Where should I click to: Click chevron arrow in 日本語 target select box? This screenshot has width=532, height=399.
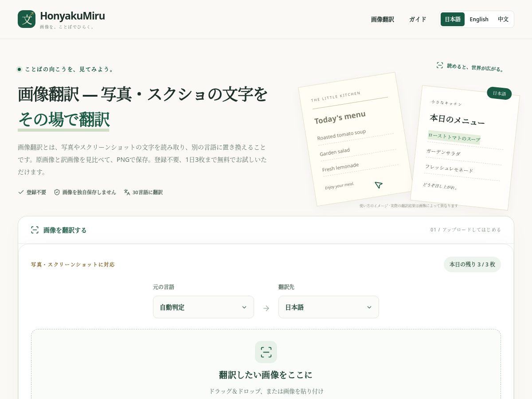(x=369, y=307)
